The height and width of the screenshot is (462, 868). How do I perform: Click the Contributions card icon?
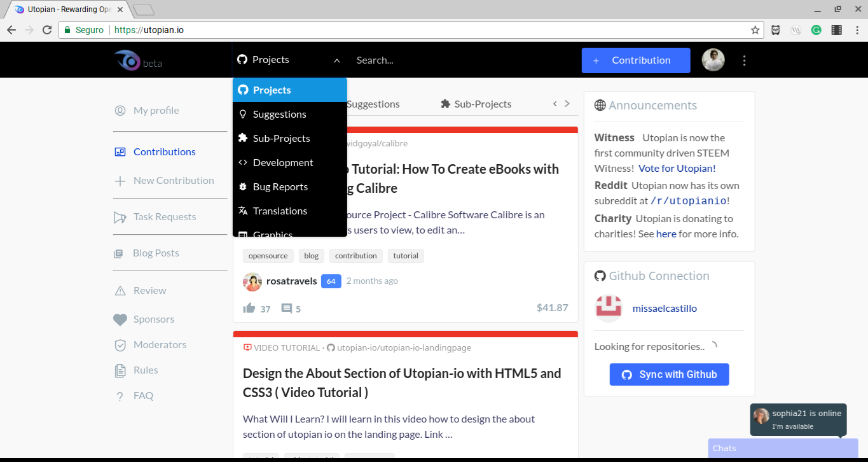coord(120,152)
